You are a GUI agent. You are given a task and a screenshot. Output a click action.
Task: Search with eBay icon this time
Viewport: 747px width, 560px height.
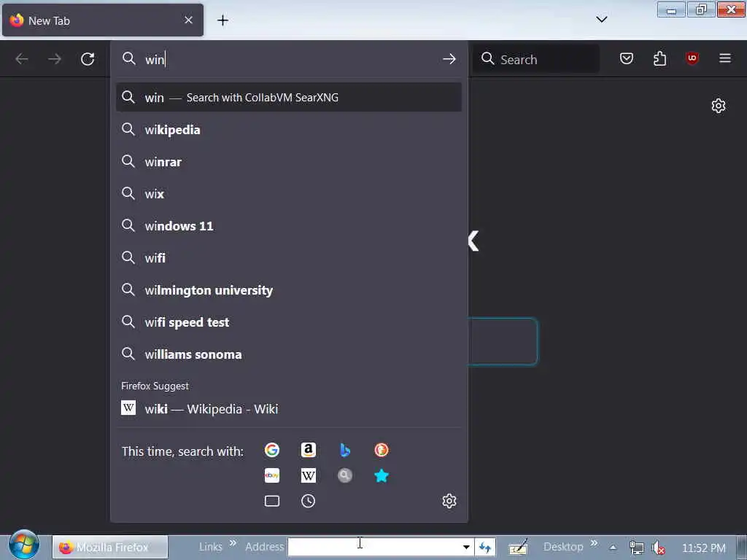click(x=272, y=475)
